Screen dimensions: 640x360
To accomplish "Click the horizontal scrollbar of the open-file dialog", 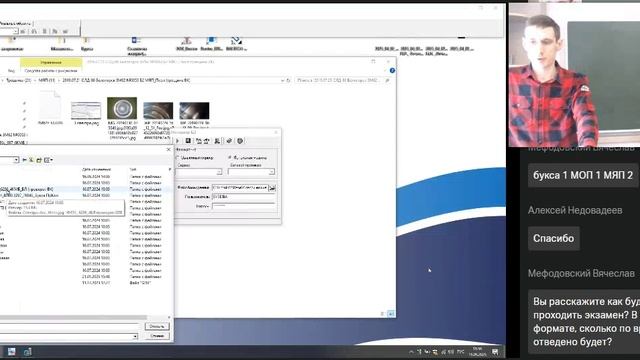I will [x=73, y=317].
